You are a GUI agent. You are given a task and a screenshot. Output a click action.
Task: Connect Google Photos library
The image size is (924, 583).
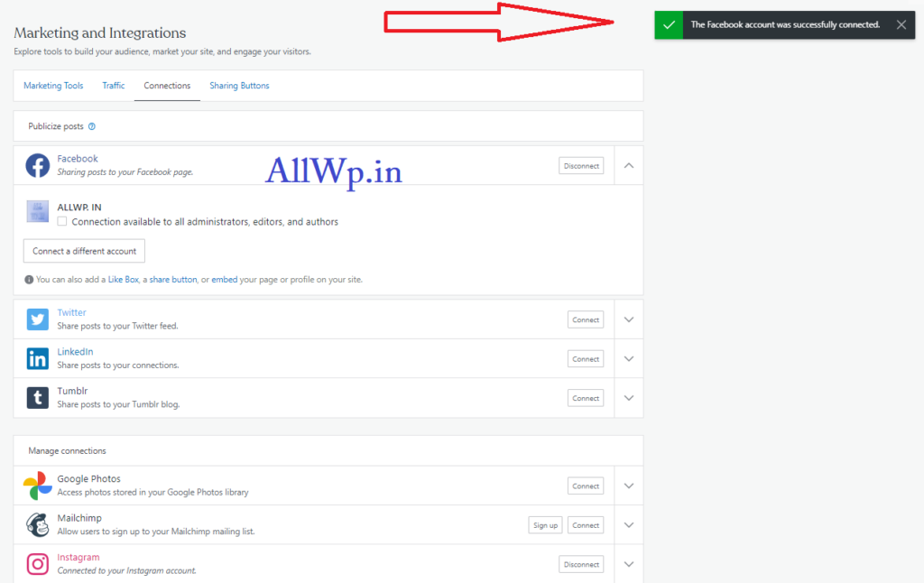tap(585, 486)
